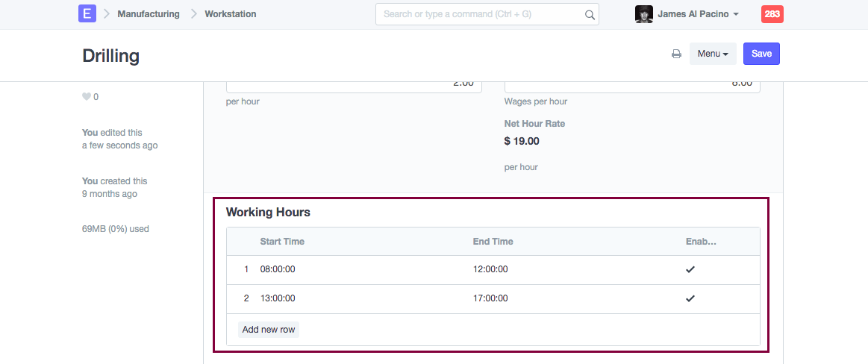Go to the Manufacturing breadcrumb
This screenshot has height=364, width=868.
coord(149,14)
